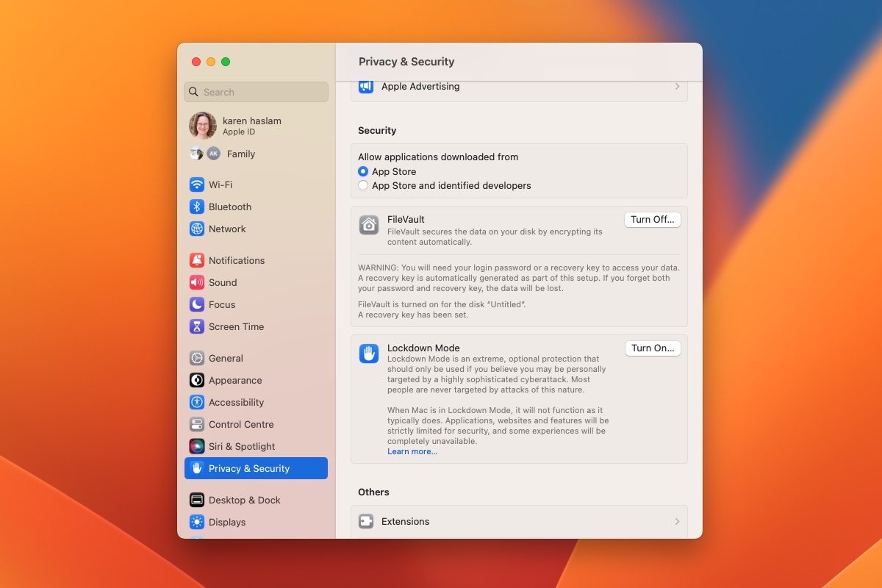Open Bluetooth settings pane
882x588 pixels.
(x=256, y=207)
